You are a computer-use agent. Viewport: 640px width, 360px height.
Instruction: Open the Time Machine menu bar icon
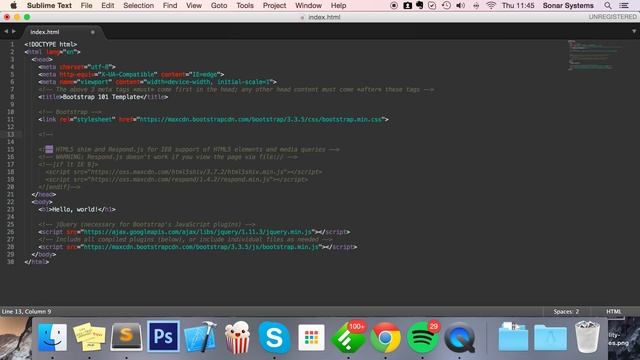click(x=446, y=5)
